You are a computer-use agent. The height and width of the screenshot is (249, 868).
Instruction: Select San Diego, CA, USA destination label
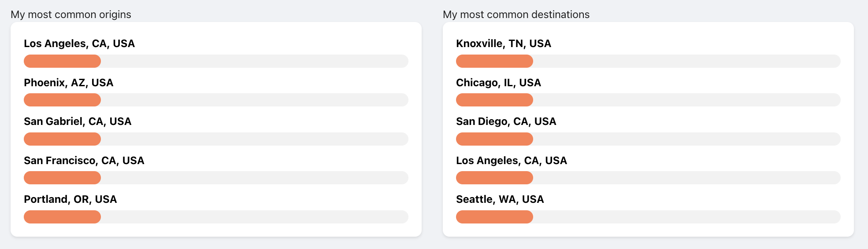506,121
